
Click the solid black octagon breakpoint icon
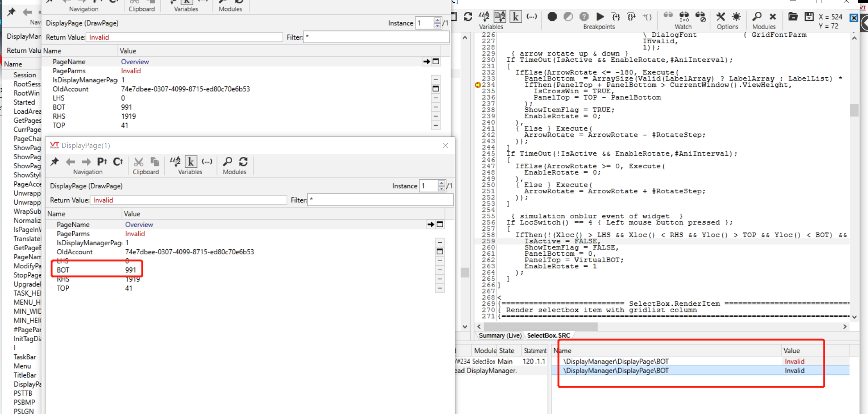tap(552, 17)
